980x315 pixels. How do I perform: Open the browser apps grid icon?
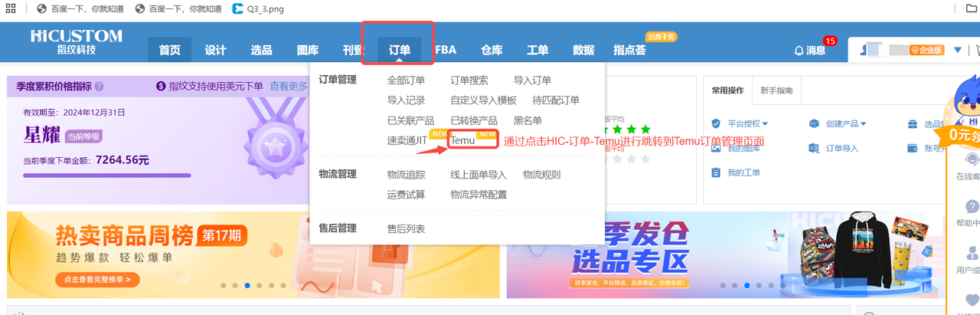click(11, 9)
